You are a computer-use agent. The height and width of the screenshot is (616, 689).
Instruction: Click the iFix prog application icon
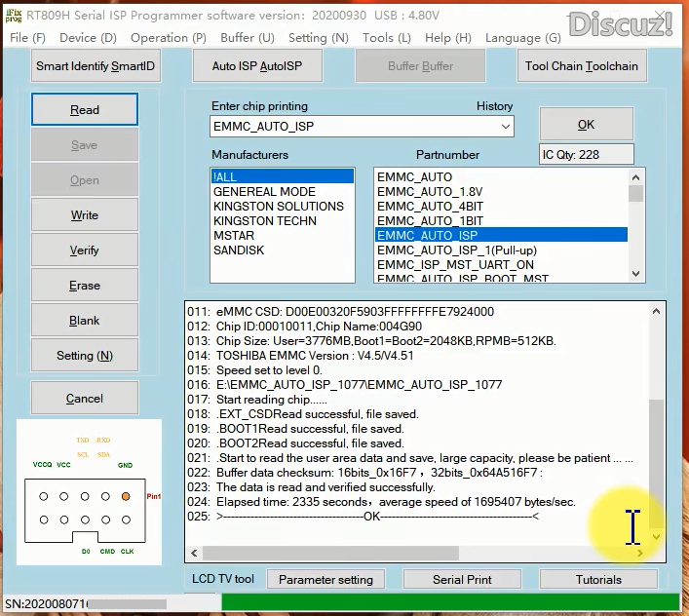(13, 16)
